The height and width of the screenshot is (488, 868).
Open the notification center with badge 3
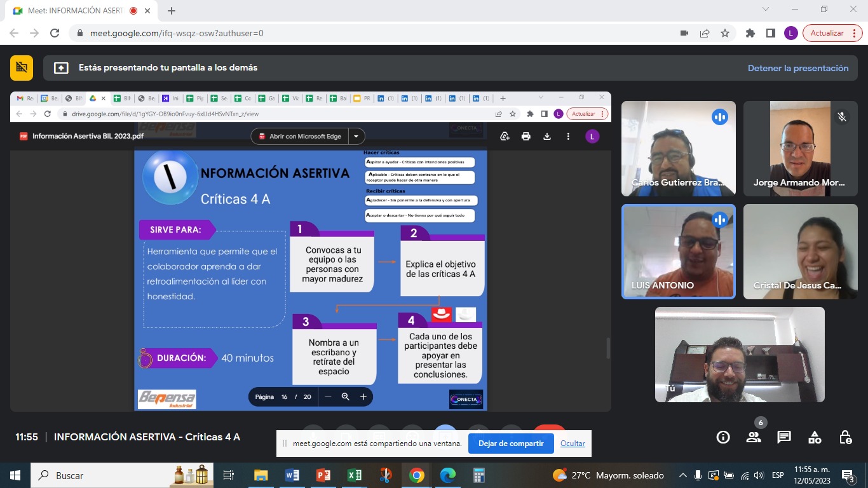848,475
